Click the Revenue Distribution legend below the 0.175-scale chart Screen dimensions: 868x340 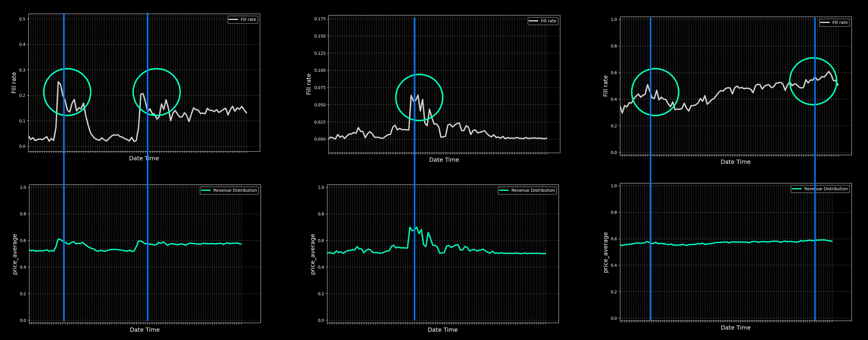click(527, 191)
